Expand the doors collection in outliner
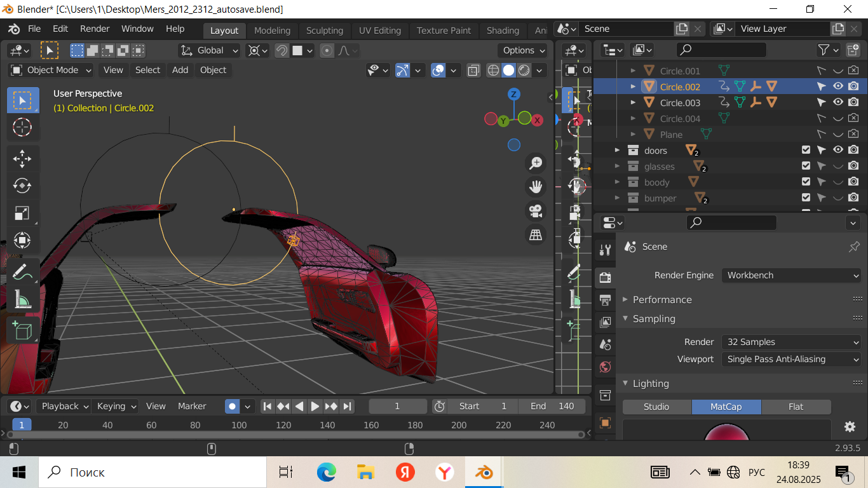Screen dimensions: 868x488 (x=616, y=150)
